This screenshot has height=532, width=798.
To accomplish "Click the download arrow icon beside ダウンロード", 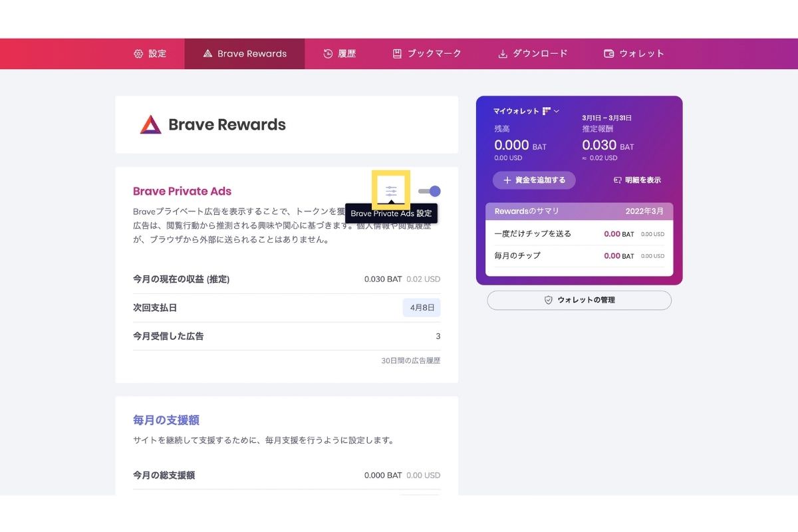I will click(503, 54).
